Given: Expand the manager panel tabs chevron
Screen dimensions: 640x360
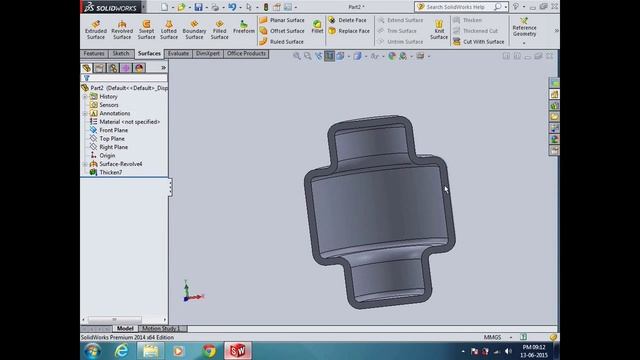Looking at the screenshot, I should click(163, 68).
